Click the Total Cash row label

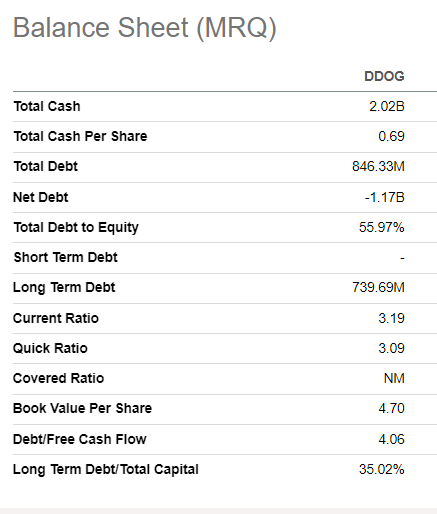47,106
